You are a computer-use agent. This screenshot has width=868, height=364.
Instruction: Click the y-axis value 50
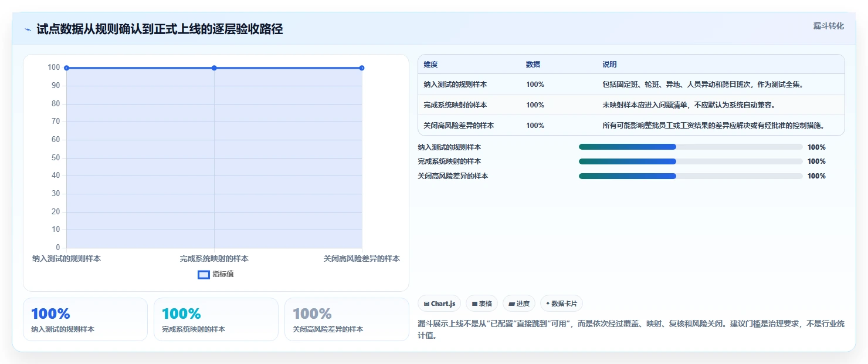coord(56,157)
